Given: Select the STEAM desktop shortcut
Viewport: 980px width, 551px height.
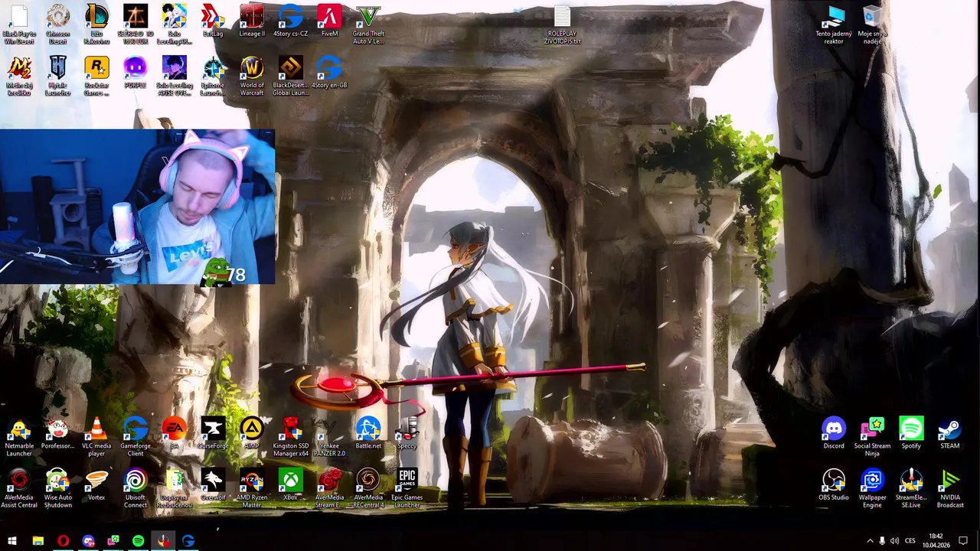Looking at the screenshot, I should click(x=950, y=434).
